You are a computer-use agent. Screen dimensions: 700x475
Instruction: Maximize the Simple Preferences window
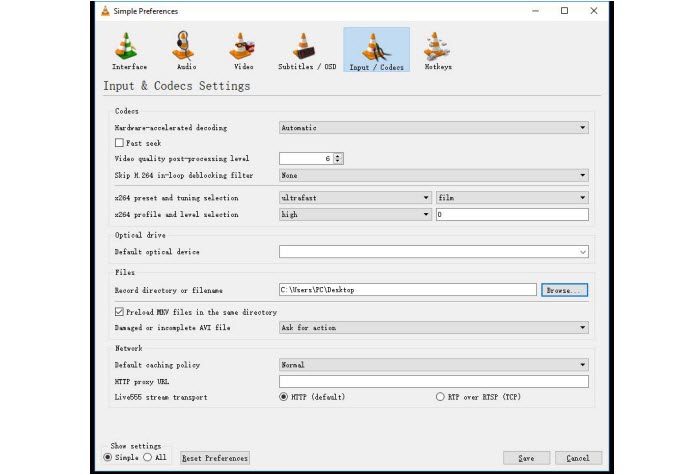click(564, 11)
